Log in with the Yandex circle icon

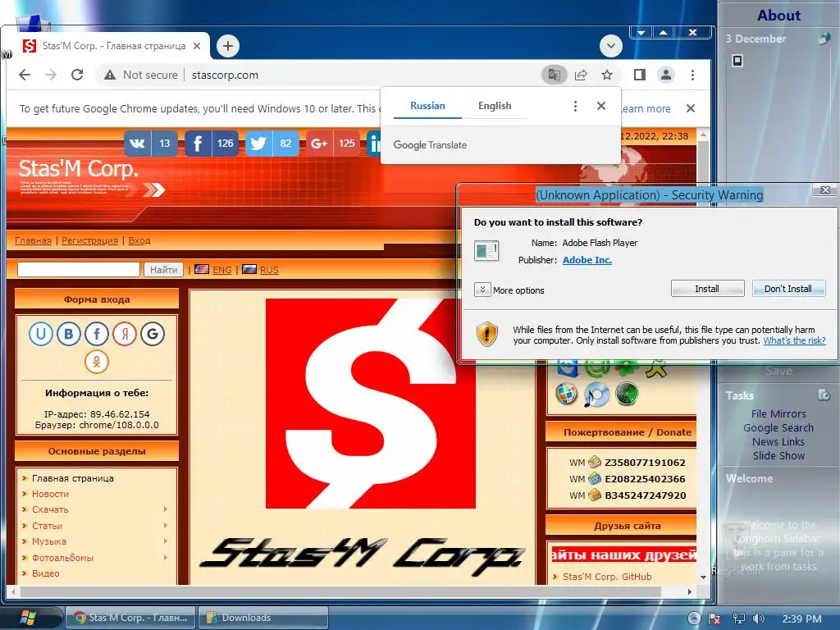pos(125,334)
